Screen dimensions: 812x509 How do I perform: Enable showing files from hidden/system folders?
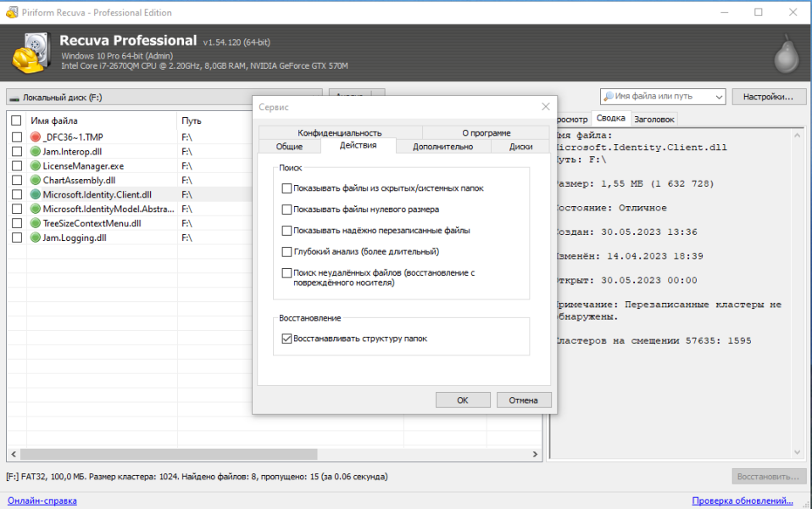[286, 188]
